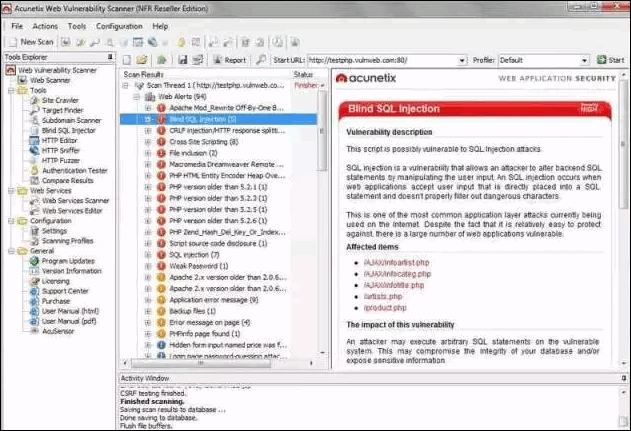The height and width of the screenshot is (431, 631).
Task: Open Compare Results tool icon
Action: 35,181
